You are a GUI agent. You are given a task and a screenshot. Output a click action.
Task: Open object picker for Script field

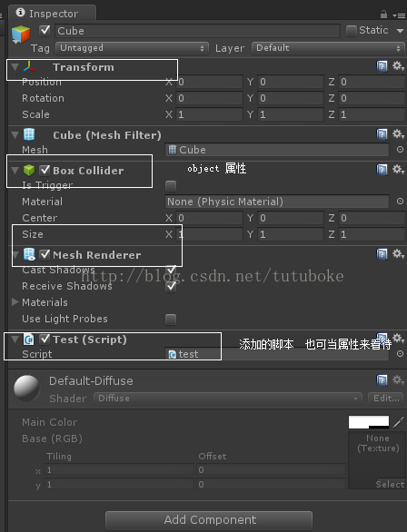pyautogui.click(x=400, y=353)
